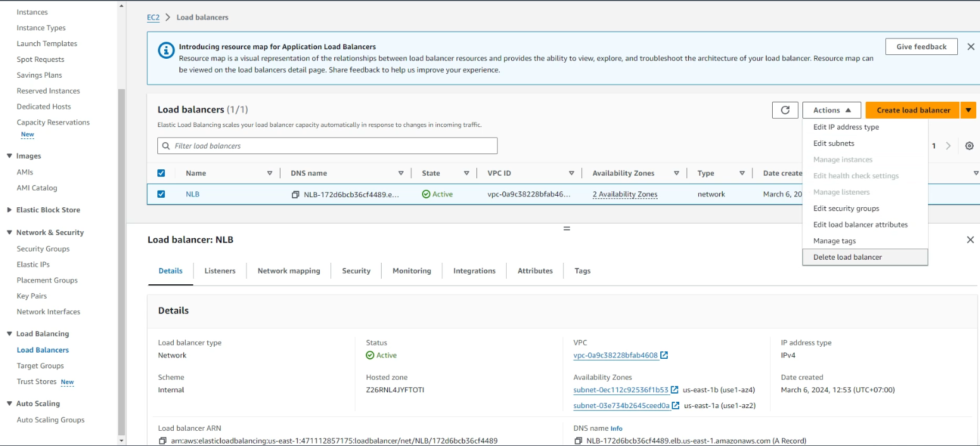This screenshot has width=980, height=446.
Task: Copy the NLB DNS name in table row
Action: (x=295, y=195)
